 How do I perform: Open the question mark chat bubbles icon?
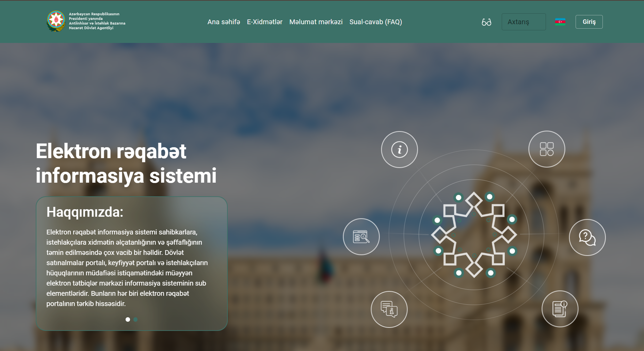(x=587, y=238)
